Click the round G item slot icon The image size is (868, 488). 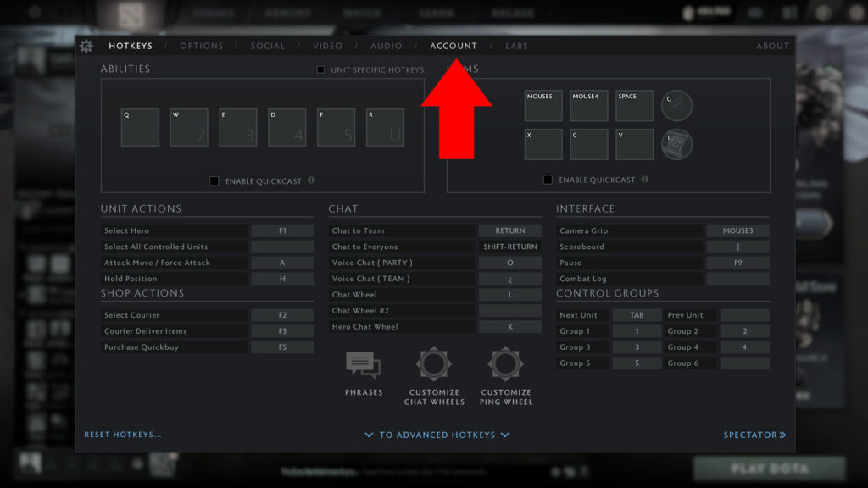pos(676,106)
